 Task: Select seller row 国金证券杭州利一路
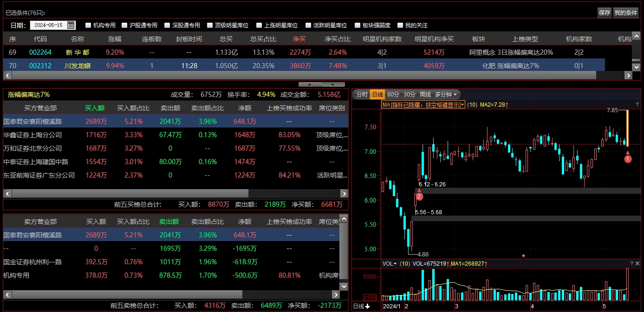point(171,262)
